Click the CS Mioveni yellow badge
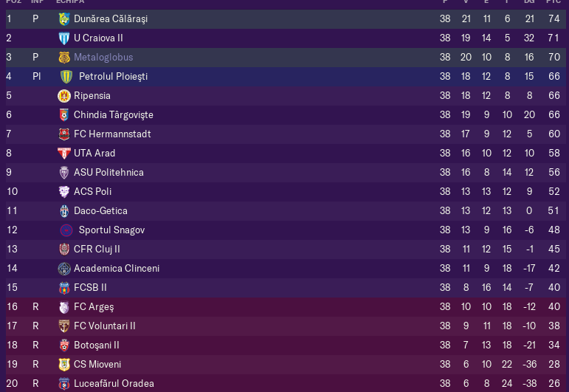This screenshot has height=392, width=569. pos(64,365)
